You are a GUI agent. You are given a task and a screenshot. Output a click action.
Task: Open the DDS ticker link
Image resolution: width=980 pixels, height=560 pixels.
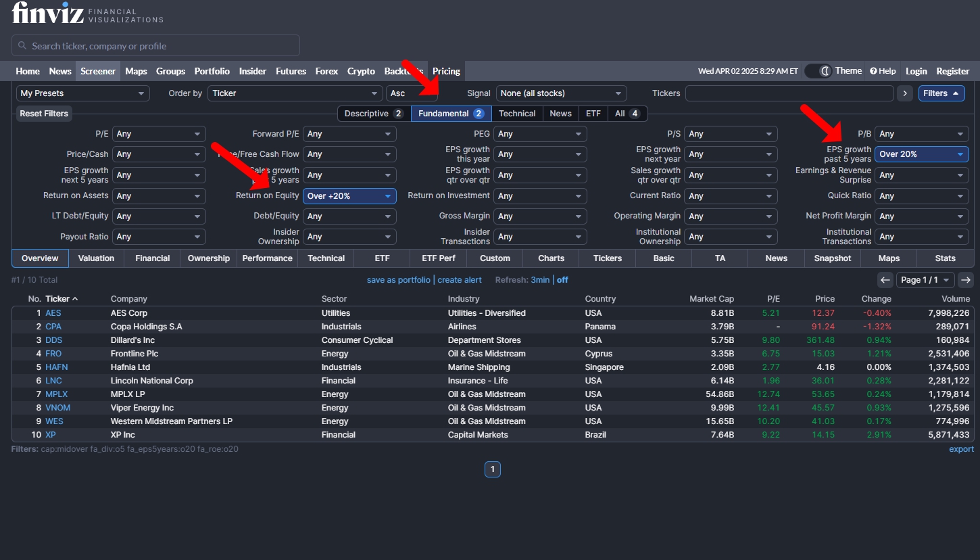point(53,340)
